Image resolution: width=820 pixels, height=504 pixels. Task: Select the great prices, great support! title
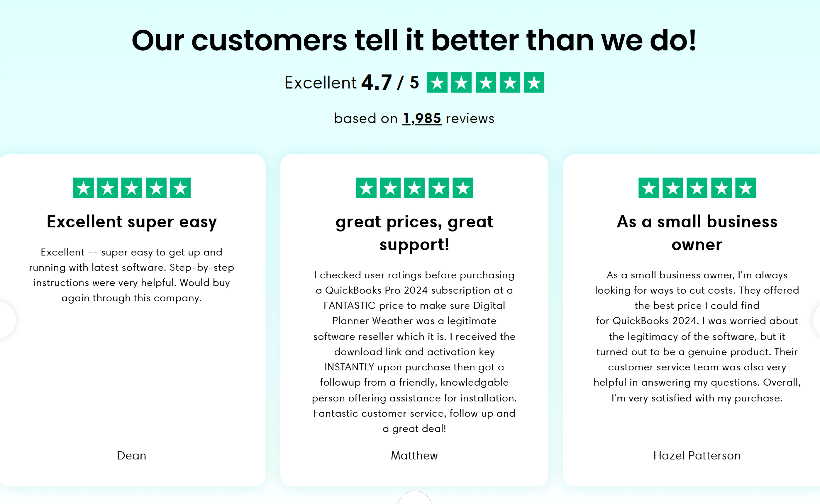pos(414,233)
